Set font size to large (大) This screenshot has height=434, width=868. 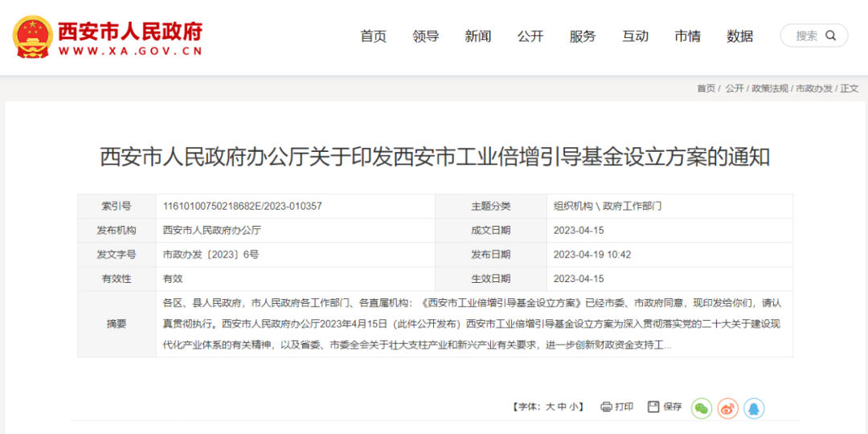pos(551,407)
